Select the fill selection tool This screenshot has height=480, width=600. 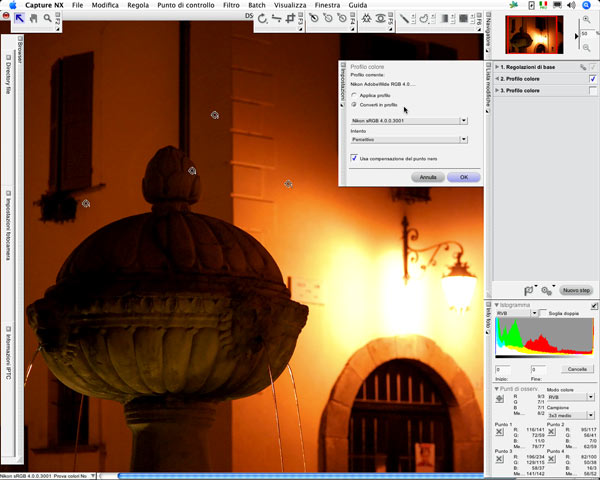(x=463, y=18)
